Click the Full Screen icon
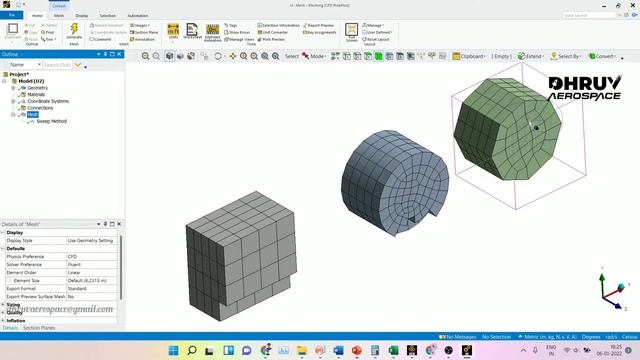The height and width of the screenshot is (360, 640). [351, 32]
